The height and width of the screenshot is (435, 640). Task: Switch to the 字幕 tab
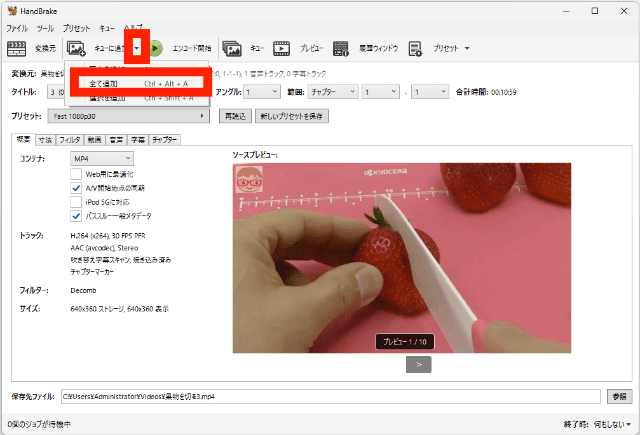point(138,140)
